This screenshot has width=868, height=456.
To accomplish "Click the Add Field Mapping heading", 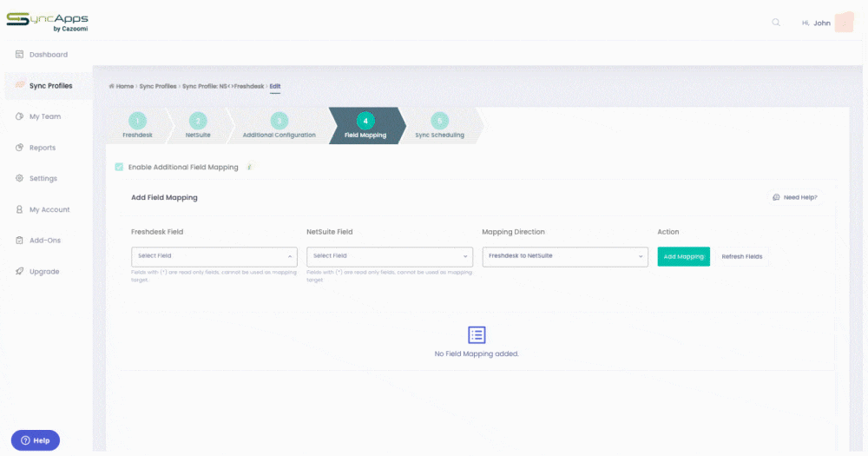I will point(164,197).
